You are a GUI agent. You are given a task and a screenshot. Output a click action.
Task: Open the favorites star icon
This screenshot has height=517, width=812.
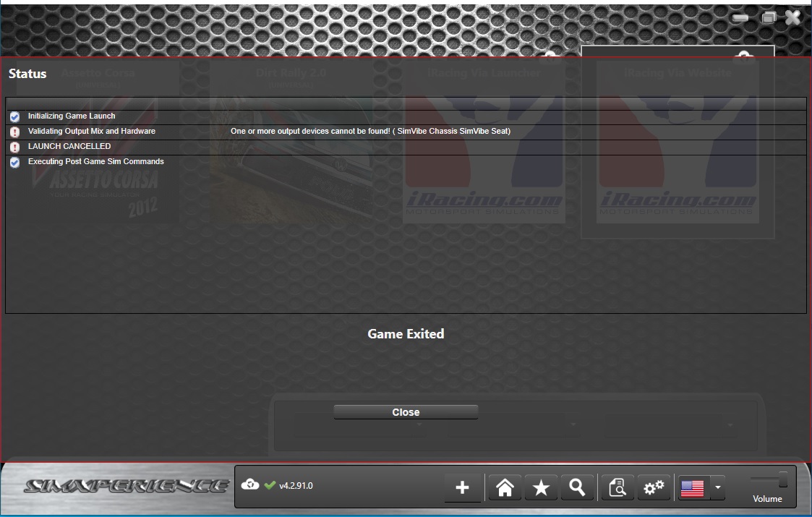tap(541, 487)
